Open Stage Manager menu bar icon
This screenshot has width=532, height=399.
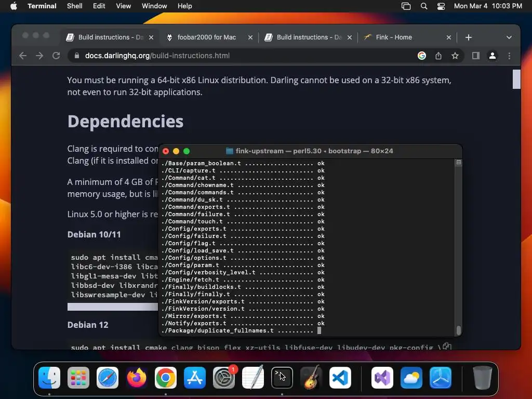coord(406,6)
